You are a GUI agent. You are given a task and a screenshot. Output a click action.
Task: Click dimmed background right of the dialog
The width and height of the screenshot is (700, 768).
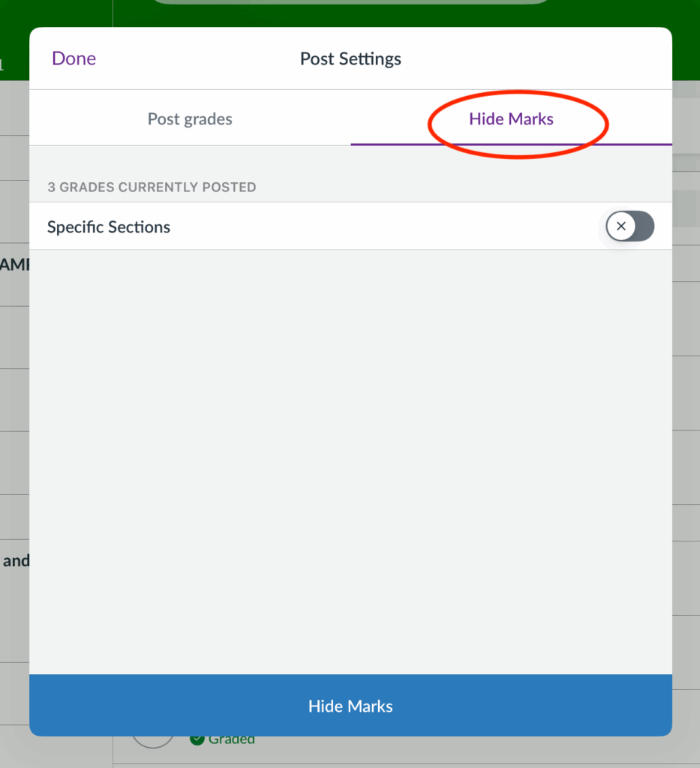point(686,375)
